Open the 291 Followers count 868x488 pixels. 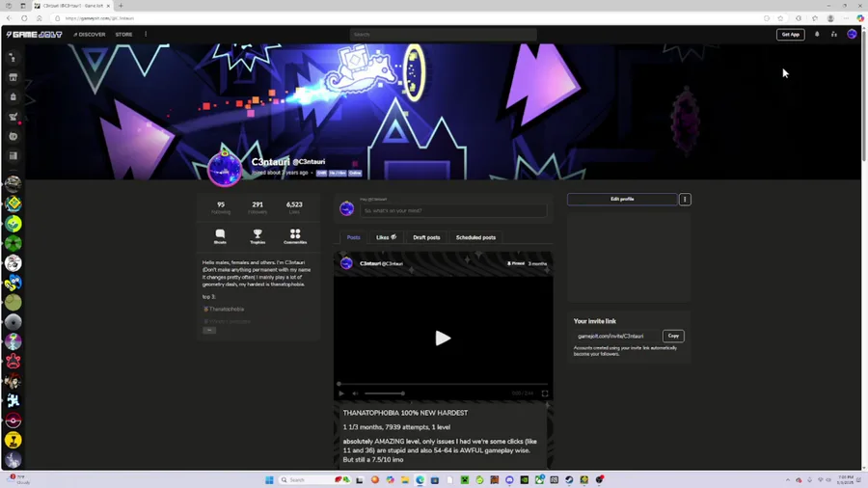(x=258, y=207)
